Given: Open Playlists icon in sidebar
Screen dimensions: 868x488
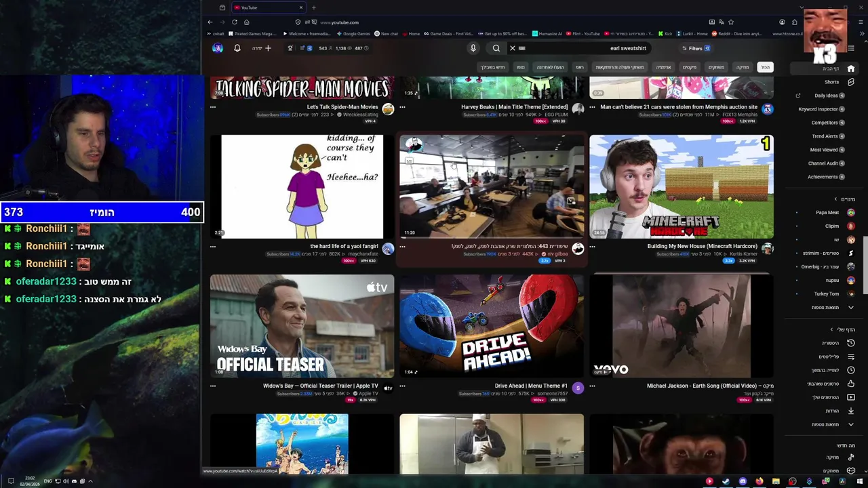Looking at the screenshot, I should pos(851,357).
